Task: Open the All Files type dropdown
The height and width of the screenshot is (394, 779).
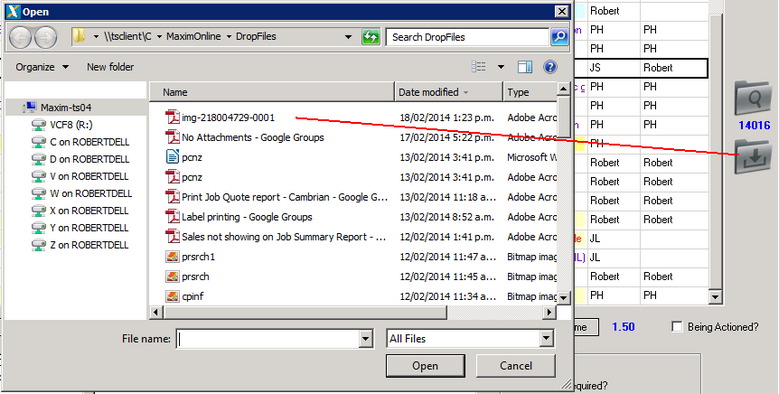Action: pos(546,339)
